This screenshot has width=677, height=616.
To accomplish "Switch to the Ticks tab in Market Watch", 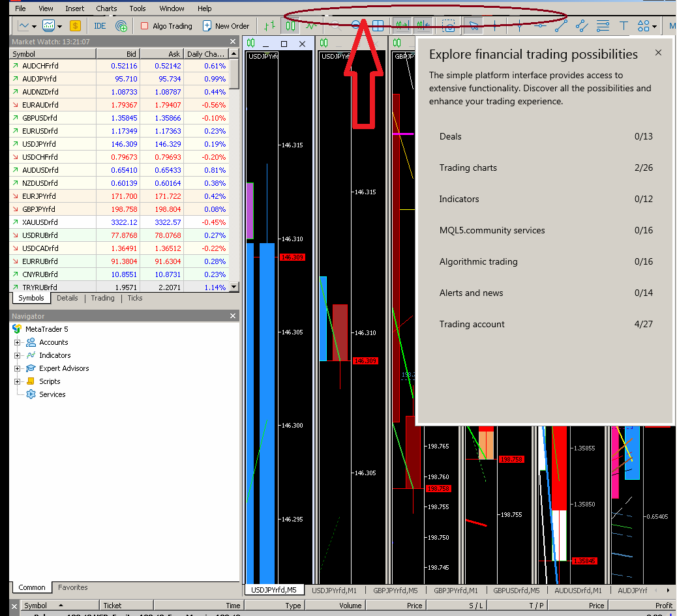I will click(x=135, y=298).
